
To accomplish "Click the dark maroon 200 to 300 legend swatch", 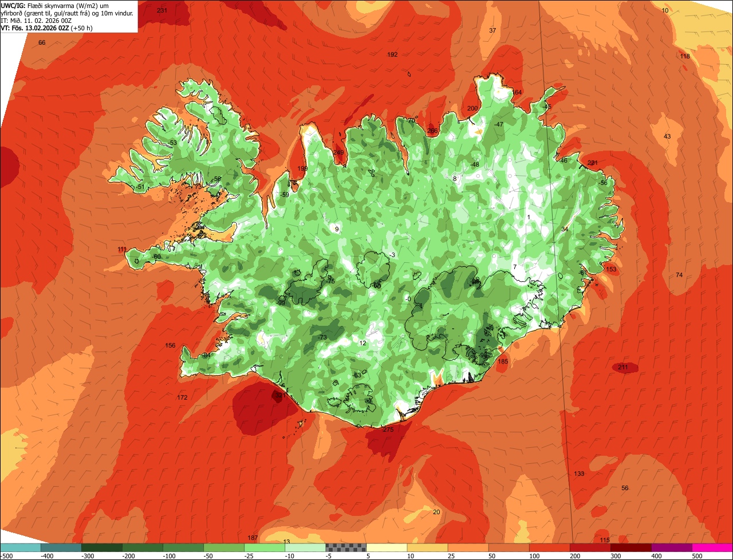I will click(631, 547).
